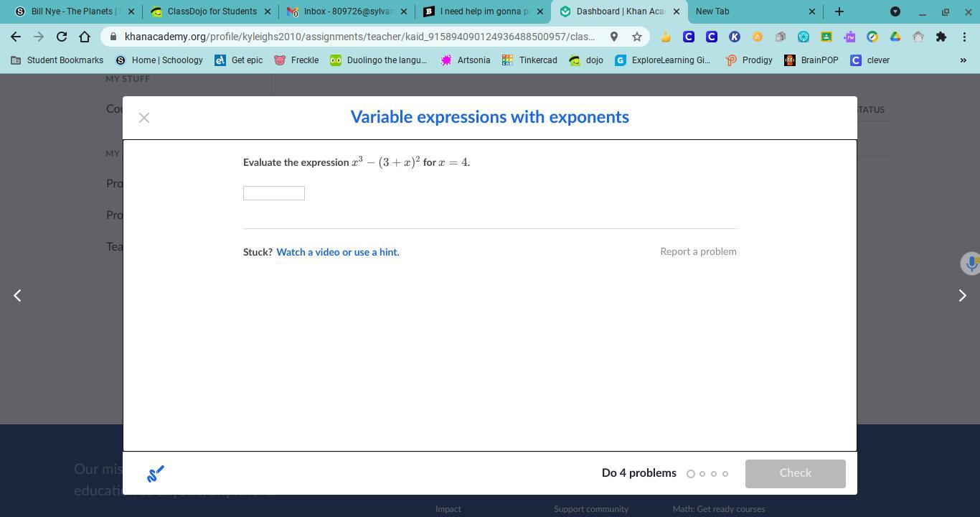The width and height of the screenshot is (980, 517).
Task: Close the Bill Nye tab
Action: point(131,11)
